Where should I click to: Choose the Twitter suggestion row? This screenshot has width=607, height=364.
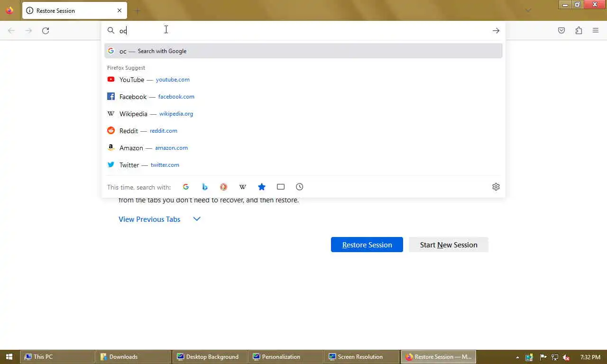(303, 165)
